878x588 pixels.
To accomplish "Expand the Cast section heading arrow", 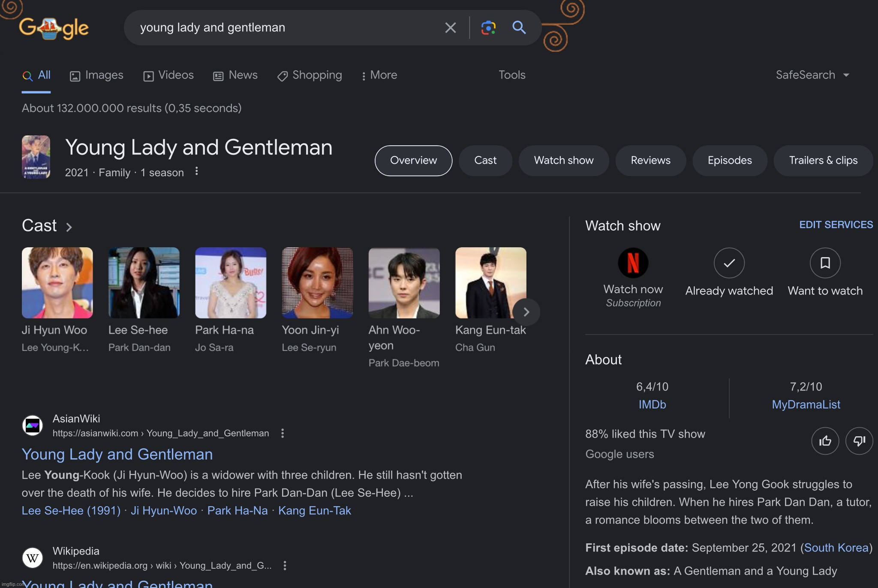I will [69, 227].
